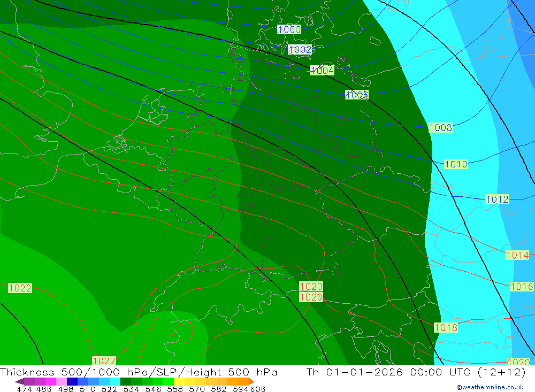The height and width of the screenshot is (392, 535).
Task: Open the weatheronline.co.uk copyright link
Action: pyautogui.click(x=490, y=387)
